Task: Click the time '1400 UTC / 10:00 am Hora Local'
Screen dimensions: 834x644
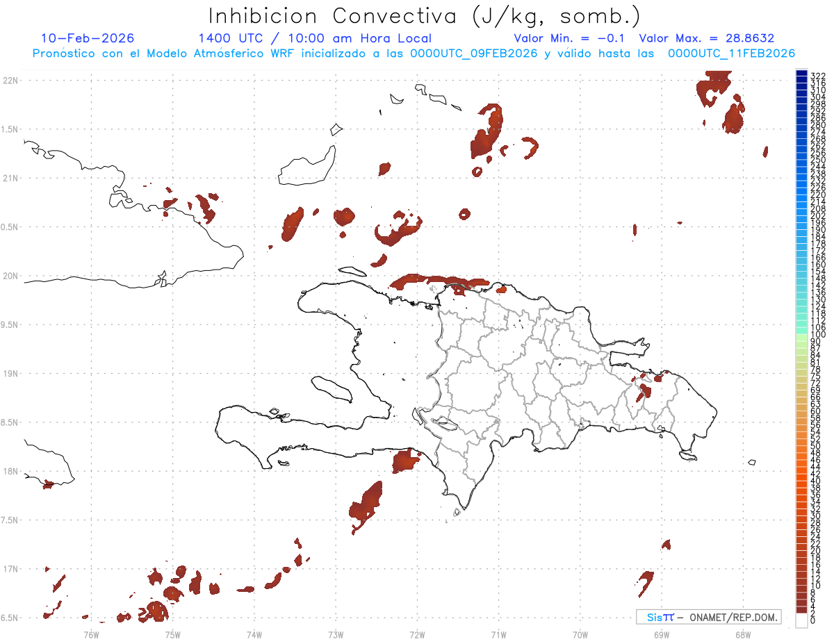Action: [x=315, y=39]
